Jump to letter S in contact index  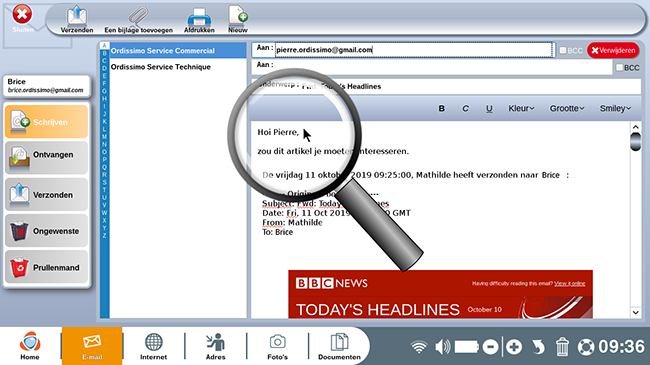click(104, 182)
